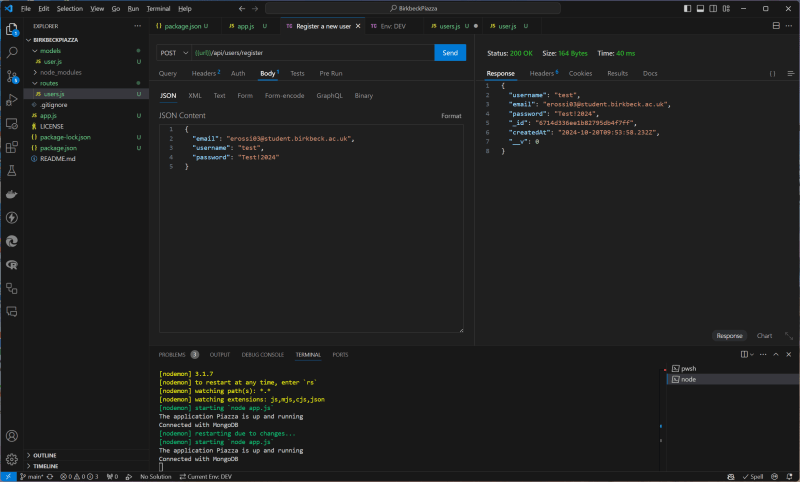Open Run and Debug view
800x482 pixels.
tap(11, 100)
